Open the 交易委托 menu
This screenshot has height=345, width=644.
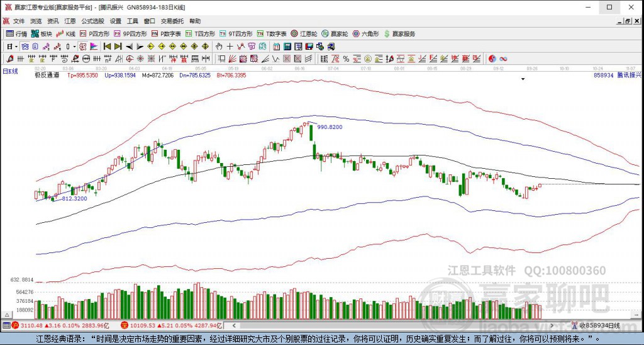point(172,21)
